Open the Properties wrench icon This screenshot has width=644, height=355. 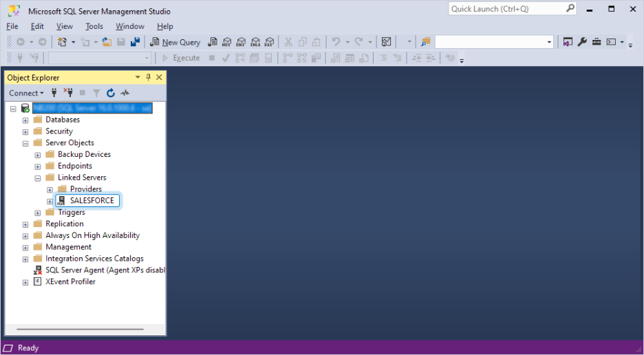coord(582,42)
